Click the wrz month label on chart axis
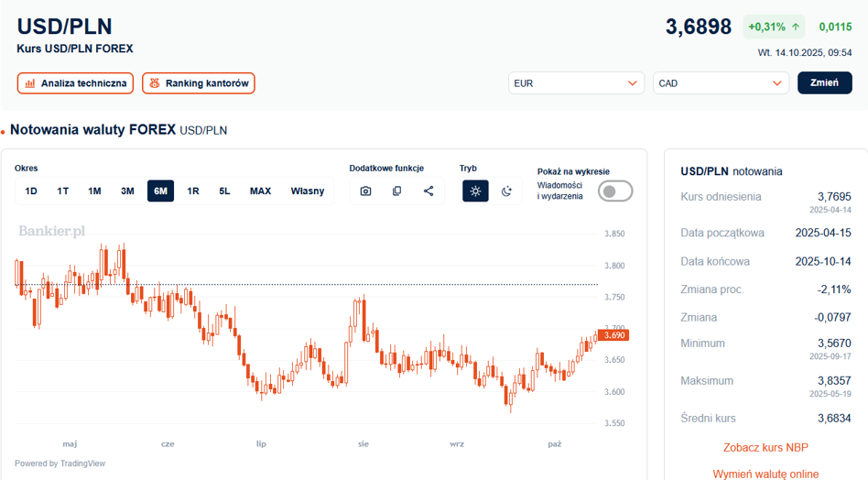 pos(457,443)
